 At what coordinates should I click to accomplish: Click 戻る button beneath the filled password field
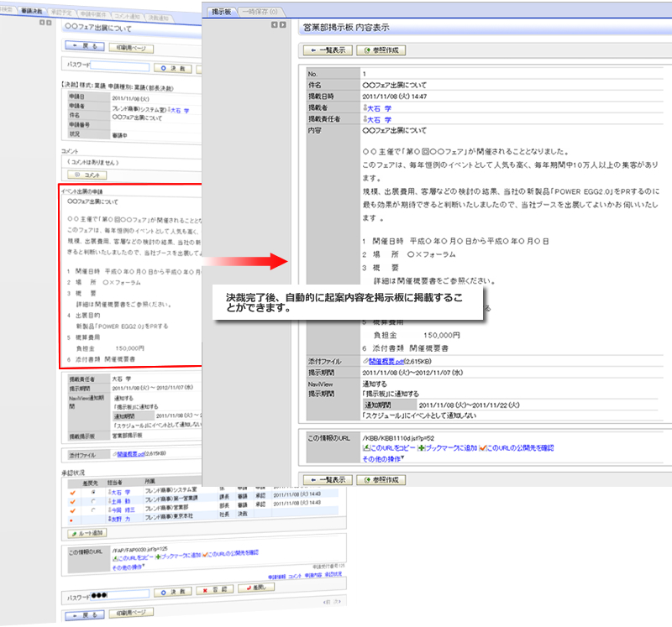point(85,615)
